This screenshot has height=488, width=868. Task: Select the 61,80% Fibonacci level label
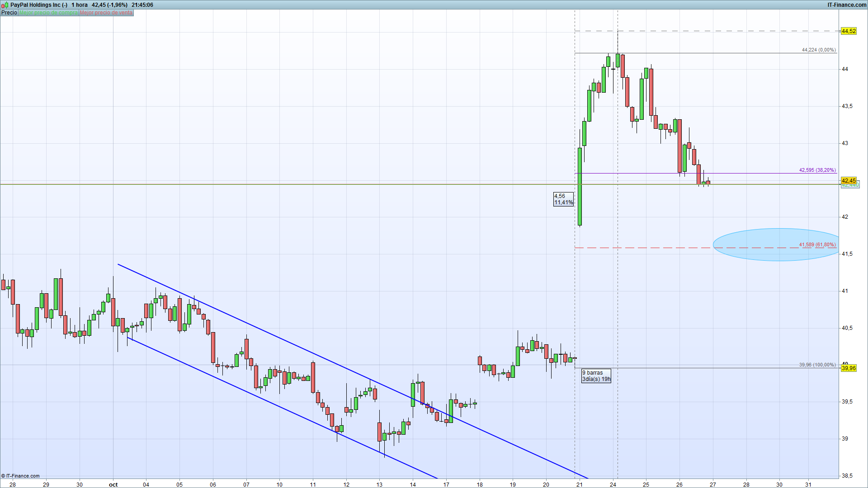coord(817,245)
